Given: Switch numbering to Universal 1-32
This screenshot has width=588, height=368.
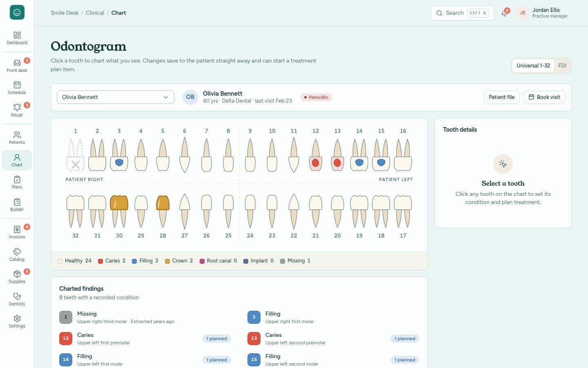Looking at the screenshot, I should (533, 65).
